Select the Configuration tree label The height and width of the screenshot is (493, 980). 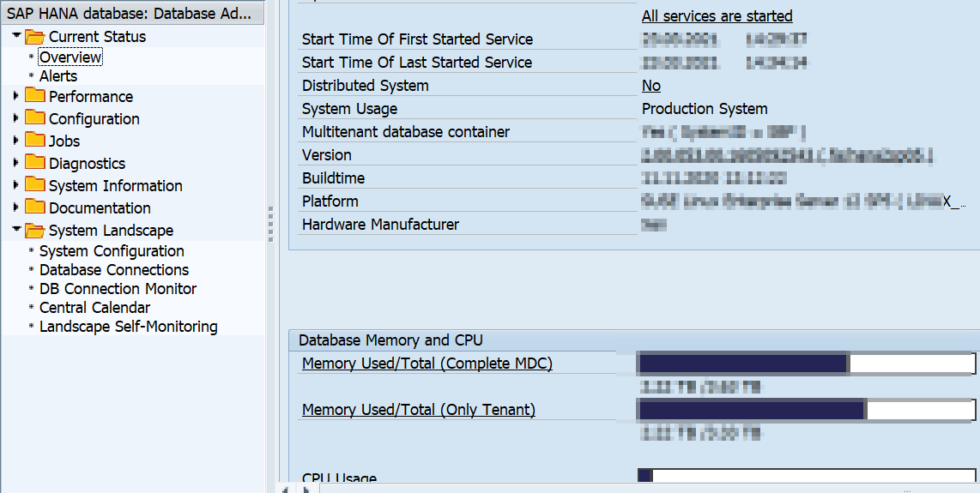tap(94, 118)
